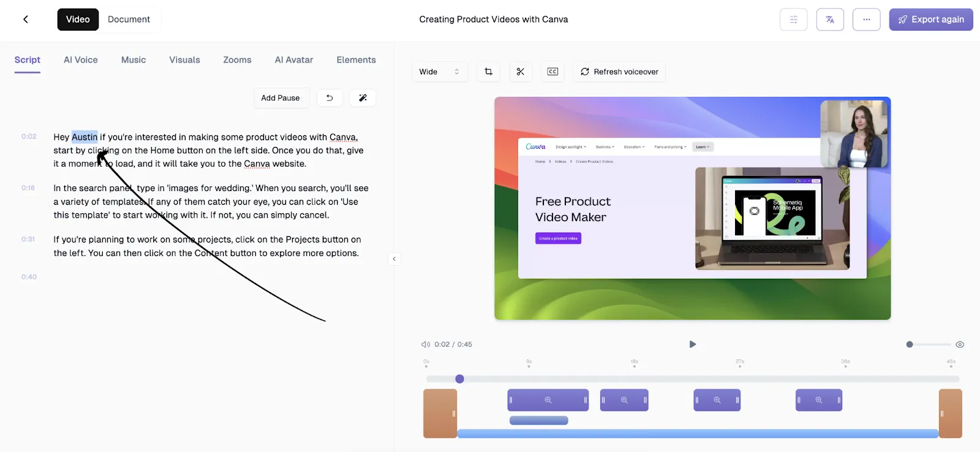The width and height of the screenshot is (980, 452).
Task: Click the small blue-gray clip below first zoom
Action: (x=539, y=421)
